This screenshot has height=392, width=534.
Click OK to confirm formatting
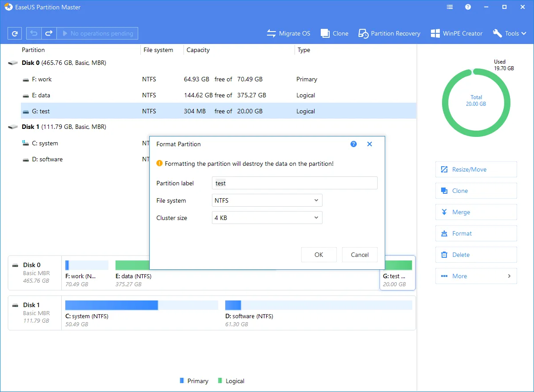pyautogui.click(x=319, y=255)
